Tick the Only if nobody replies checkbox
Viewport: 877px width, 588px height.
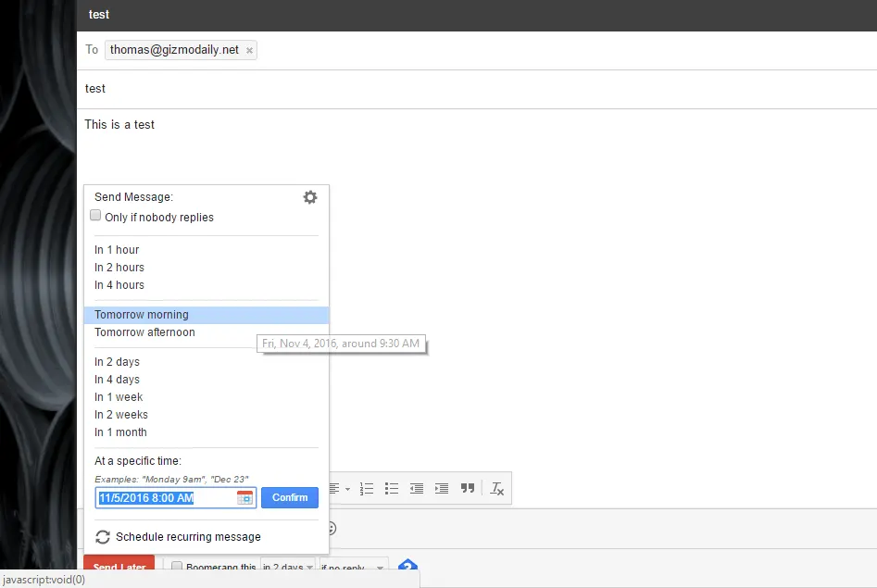(x=95, y=216)
